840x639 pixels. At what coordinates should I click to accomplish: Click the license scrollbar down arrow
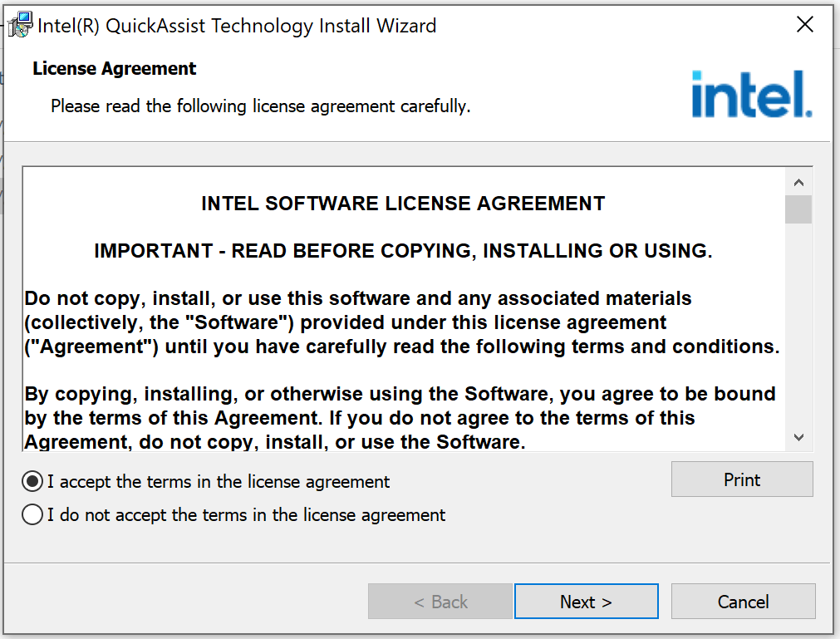(x=798, y=437)
